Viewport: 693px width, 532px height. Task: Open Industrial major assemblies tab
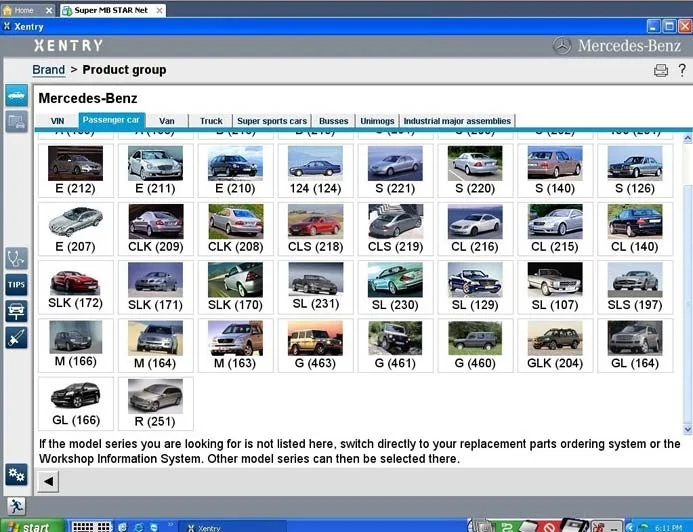(x=457, y=121)
